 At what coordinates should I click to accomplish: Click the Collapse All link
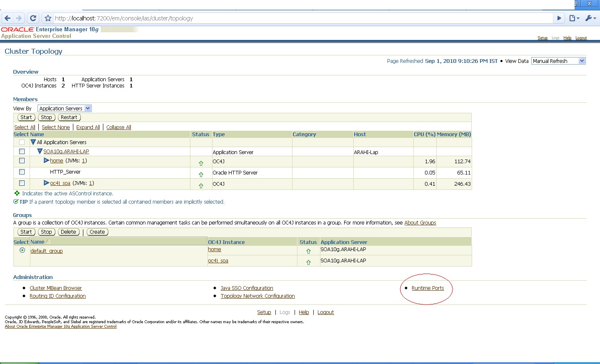[119, 127]
